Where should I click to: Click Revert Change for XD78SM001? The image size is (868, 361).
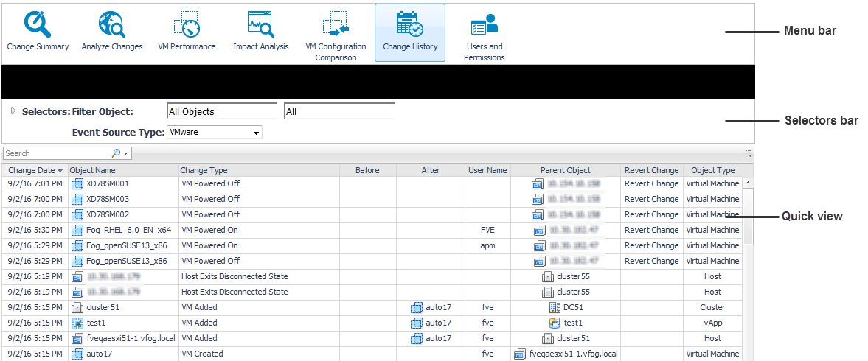(x=651, y=183)
